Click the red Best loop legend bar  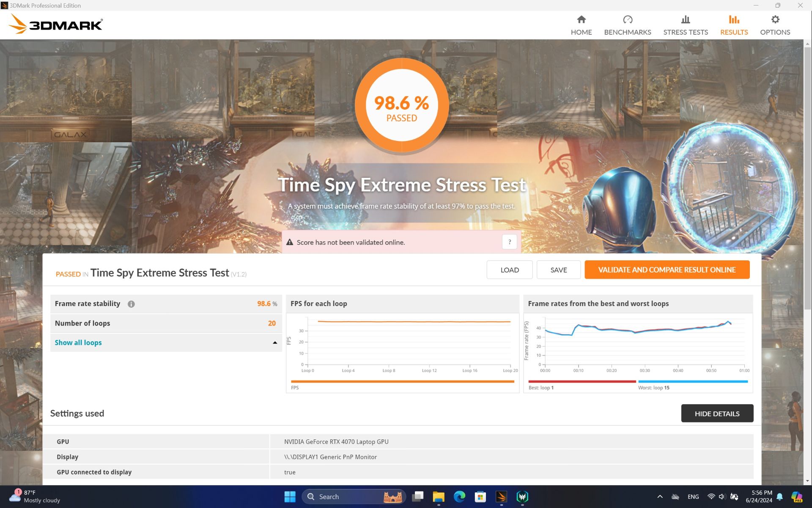click(582, 381)
